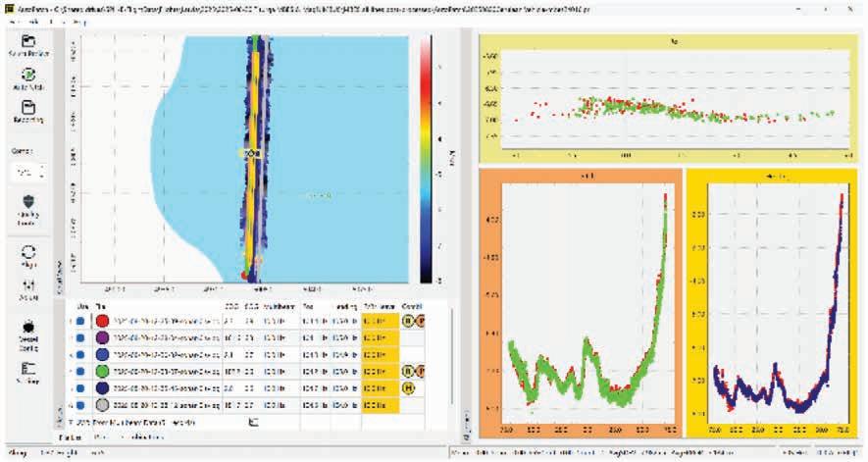Select the orange-framed profile plot panel

582,303
